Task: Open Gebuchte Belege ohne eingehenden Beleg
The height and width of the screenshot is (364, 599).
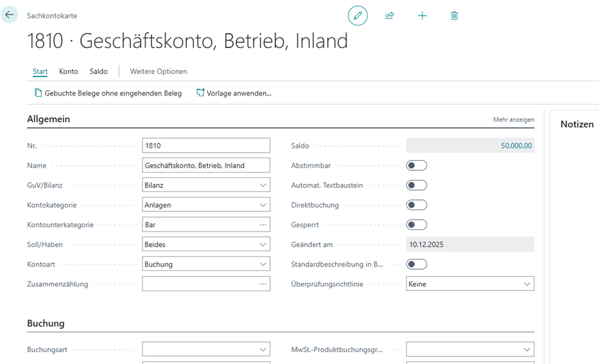Action: point(108,93)
